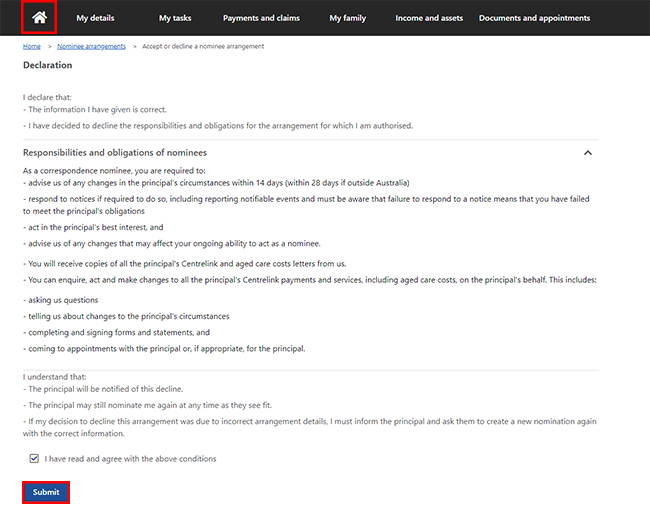
Task: Click the 'principal will be notified' statement
Action: [x=103, y=389]
